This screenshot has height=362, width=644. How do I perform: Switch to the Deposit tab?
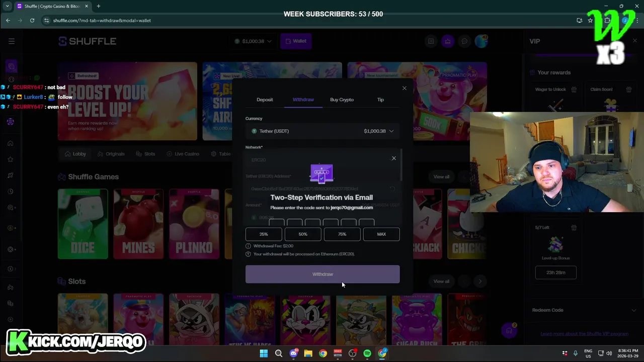265,100
